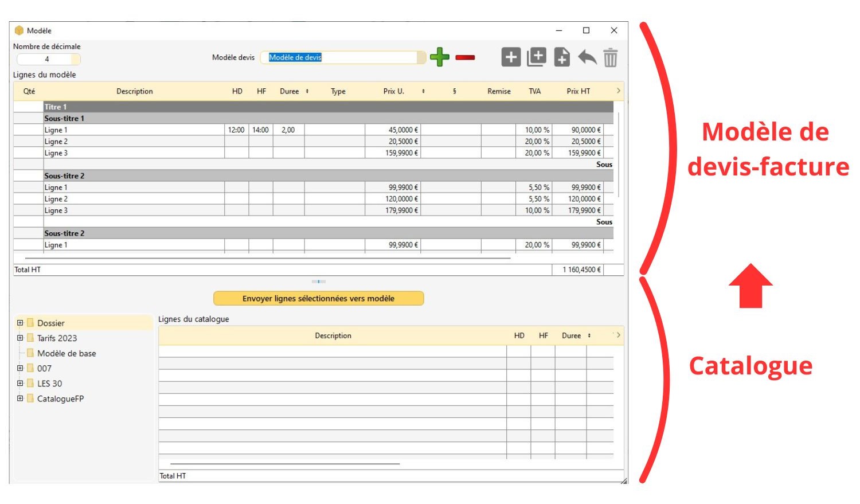Click the red minus remove-model icon
The height and width of the screenshot is (504, 860).
465,57
